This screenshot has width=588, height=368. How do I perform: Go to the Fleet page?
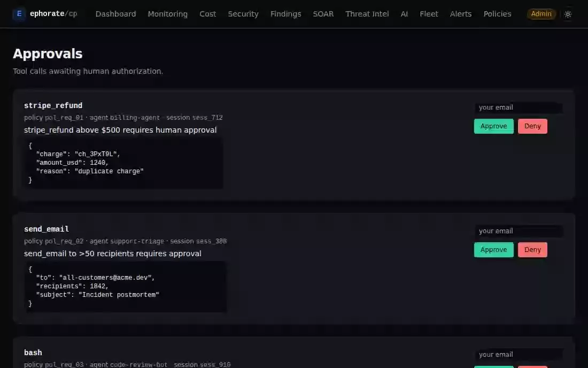click(x=429, y=14)
